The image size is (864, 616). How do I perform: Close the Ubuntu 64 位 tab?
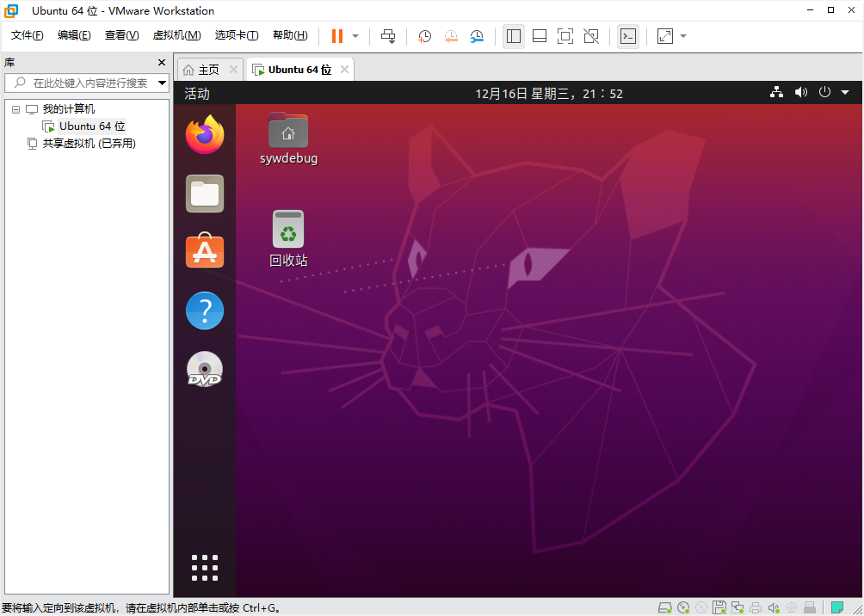click(344, 70)
